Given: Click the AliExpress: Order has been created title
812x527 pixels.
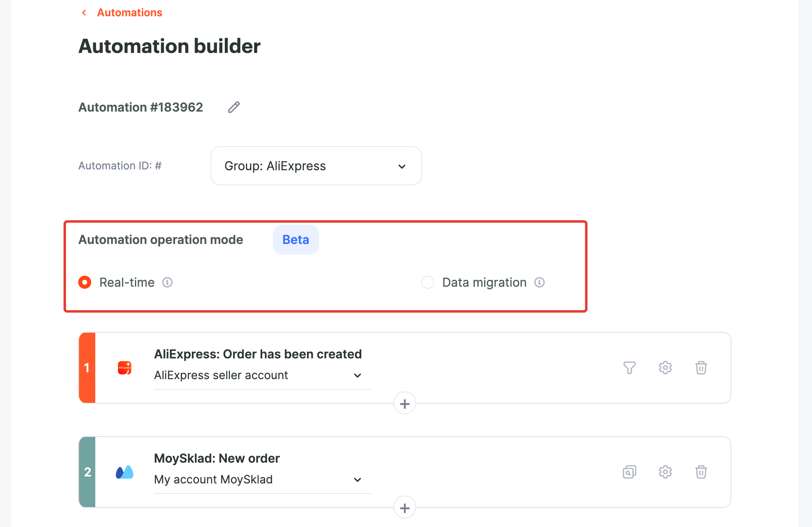Looking at the screenshot, I should coord(258,354).
